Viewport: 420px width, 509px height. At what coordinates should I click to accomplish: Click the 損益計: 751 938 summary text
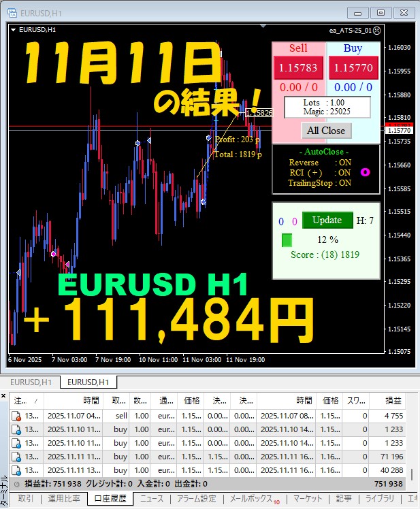[53, 484]
